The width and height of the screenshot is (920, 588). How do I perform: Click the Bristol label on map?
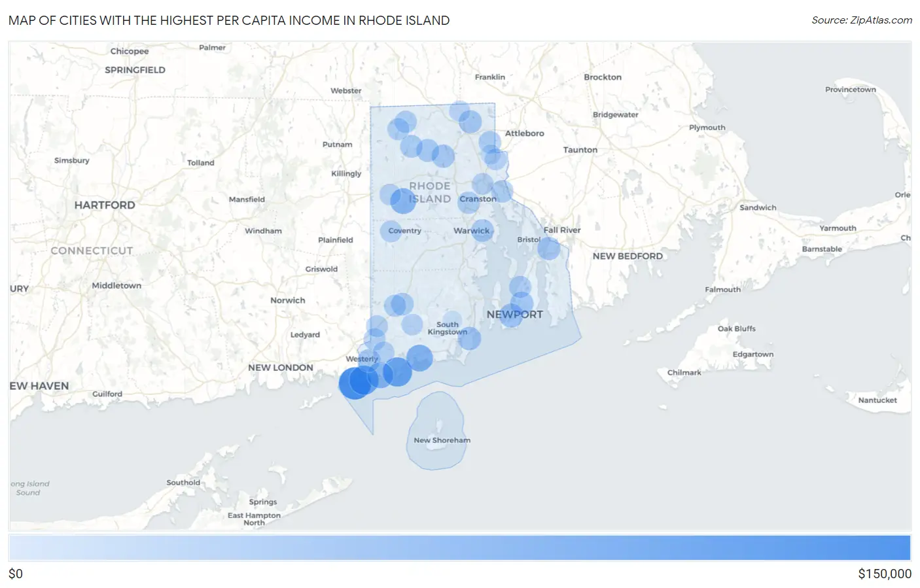pyautogui.click(x=529, y=239)
